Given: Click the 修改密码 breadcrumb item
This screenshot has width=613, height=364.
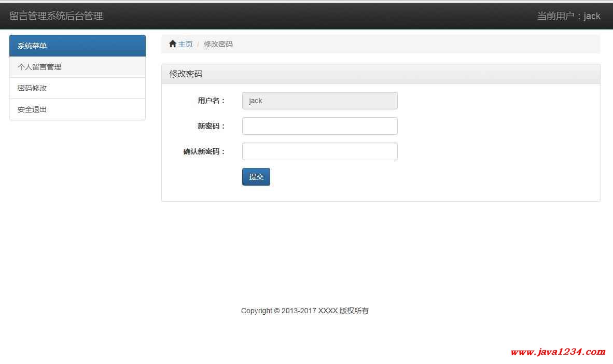Looking at the screenshot, I should (x=218, y=44).
